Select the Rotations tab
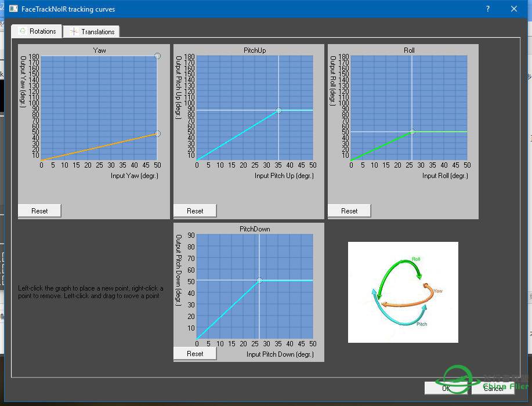The width and height of the screenshot is (532, 406). (x=37, y=31)
